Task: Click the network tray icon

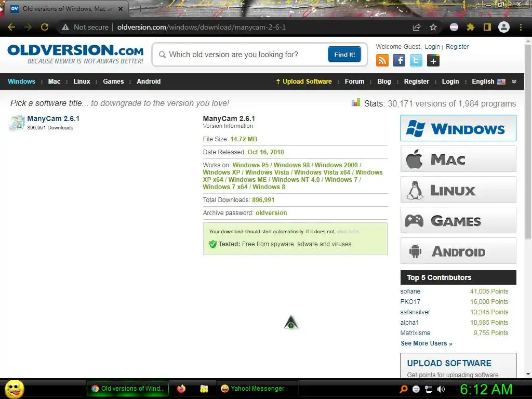Action: [x=429, y=389]
